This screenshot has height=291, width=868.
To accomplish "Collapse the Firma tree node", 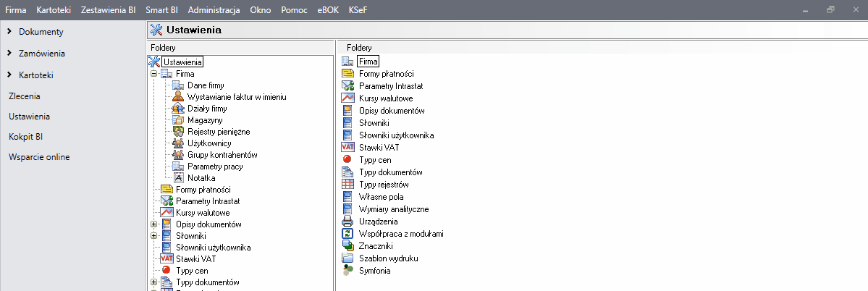I will [x=153, y=74].
